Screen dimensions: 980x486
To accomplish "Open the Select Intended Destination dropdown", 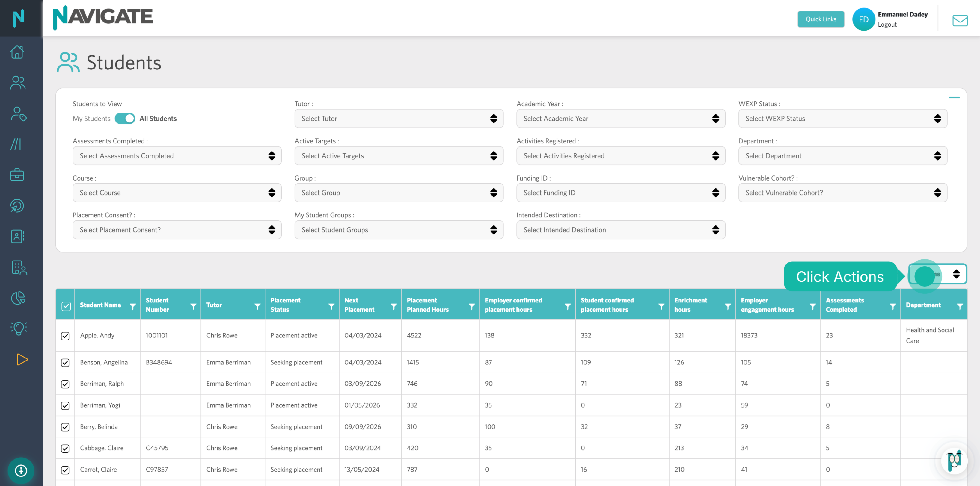I will coord(620,230).
